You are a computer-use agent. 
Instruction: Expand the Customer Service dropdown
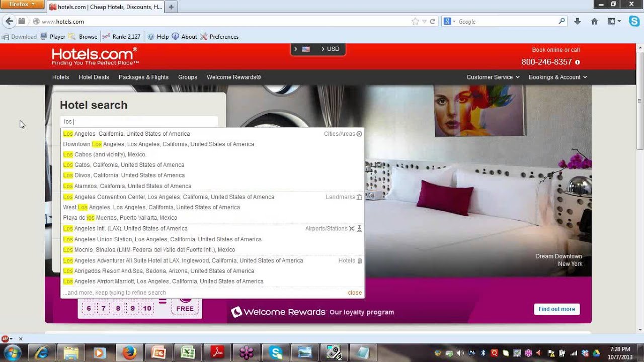[x=493, y=77]
